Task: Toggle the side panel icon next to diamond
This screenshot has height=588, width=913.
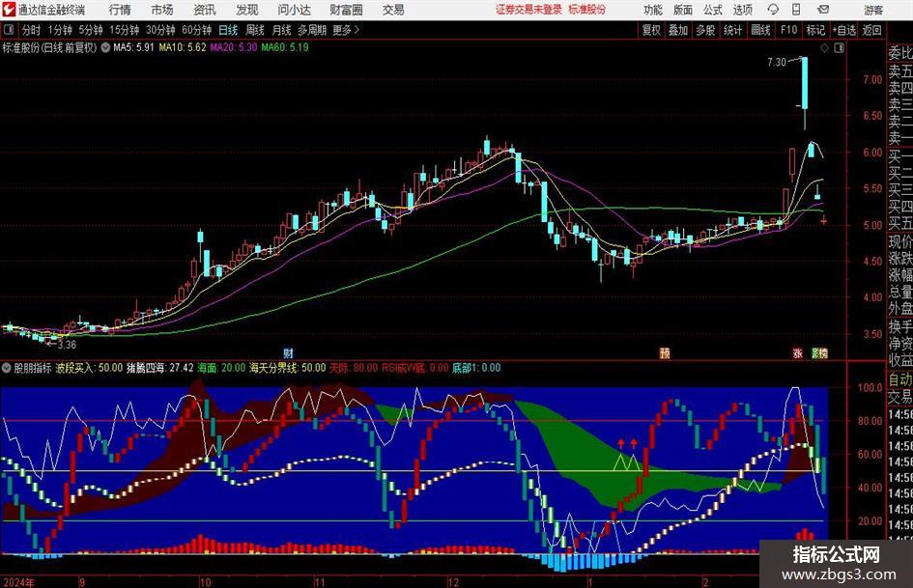Action: point(839,48)
